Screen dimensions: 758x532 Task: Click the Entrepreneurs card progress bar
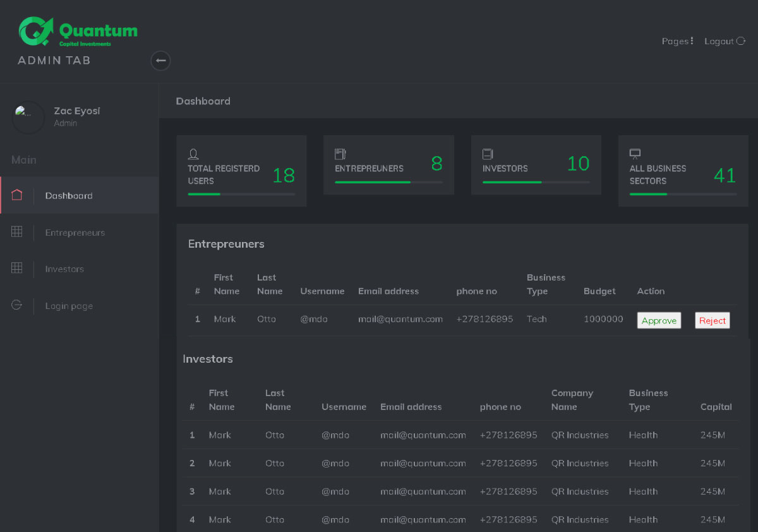click(x=388, y=182)
